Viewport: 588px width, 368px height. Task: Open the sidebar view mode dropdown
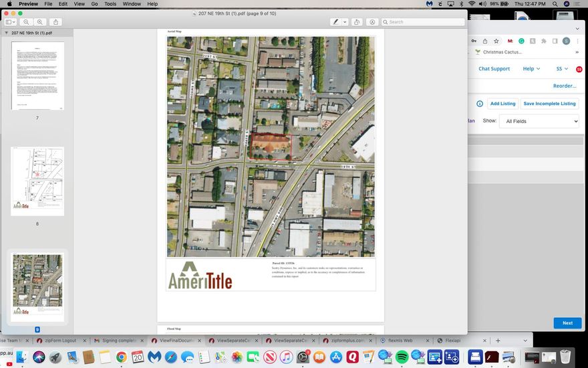(x=11, y=22)
